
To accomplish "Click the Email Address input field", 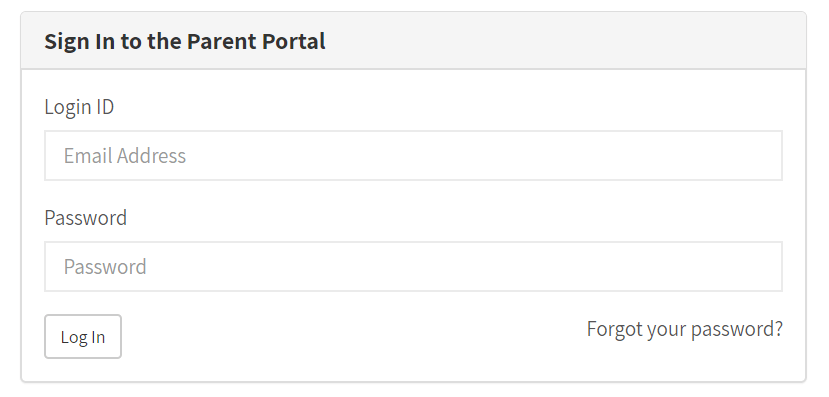I will click(413, 155).
